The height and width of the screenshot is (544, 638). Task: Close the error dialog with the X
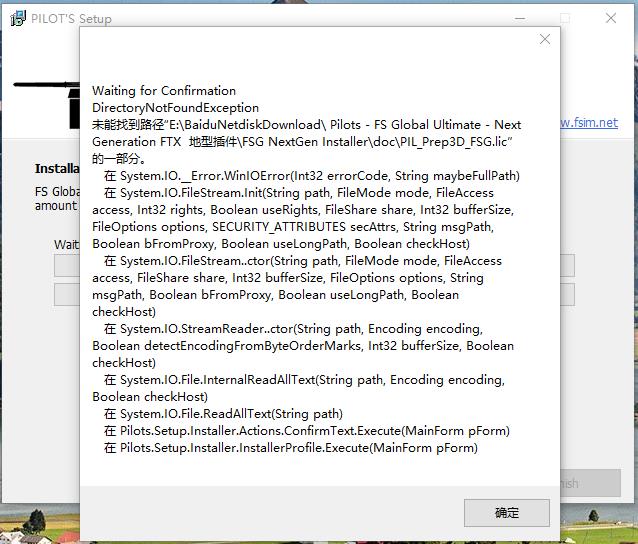(545, 39)
